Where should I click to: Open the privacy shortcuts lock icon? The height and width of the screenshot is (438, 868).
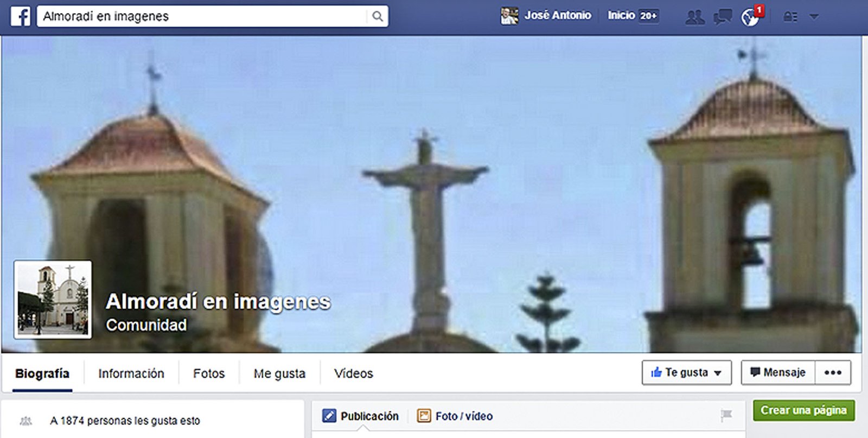click(790, 17)
